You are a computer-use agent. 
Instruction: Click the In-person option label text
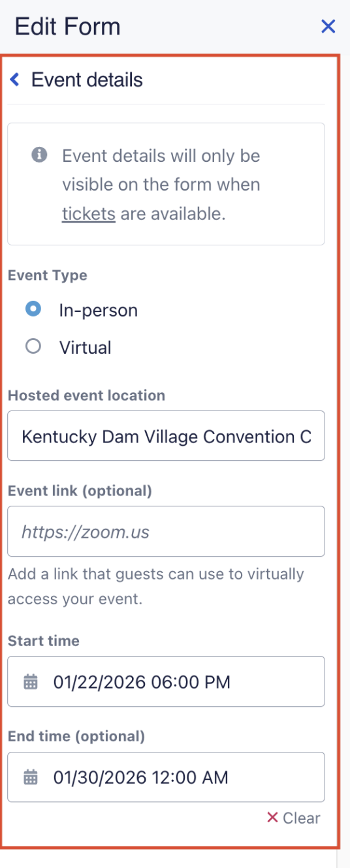pyautogui.click(x=99, y=310)
